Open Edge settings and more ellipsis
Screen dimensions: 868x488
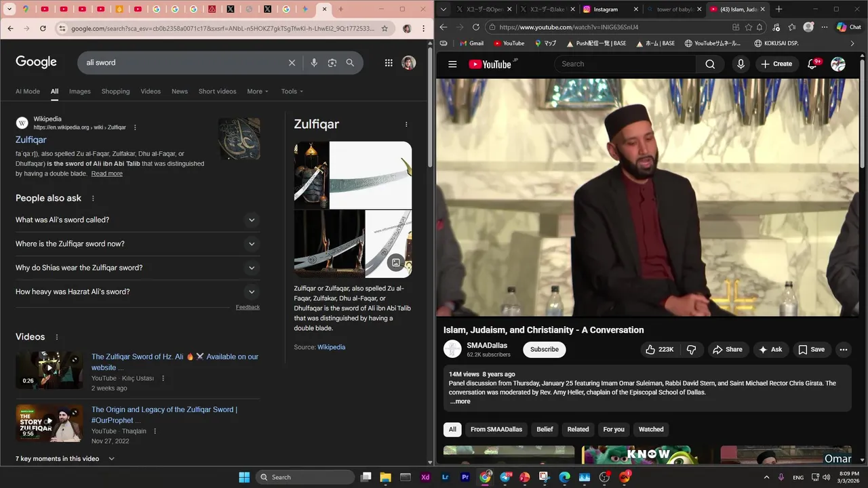823,27
